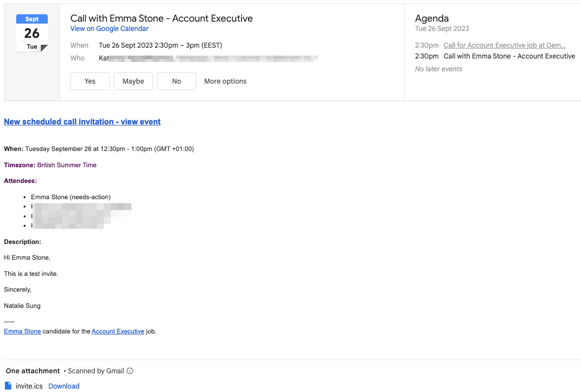RSVP Yes to the meeting invitation
This screenshot has width=581, height=392.
(90, 81)
